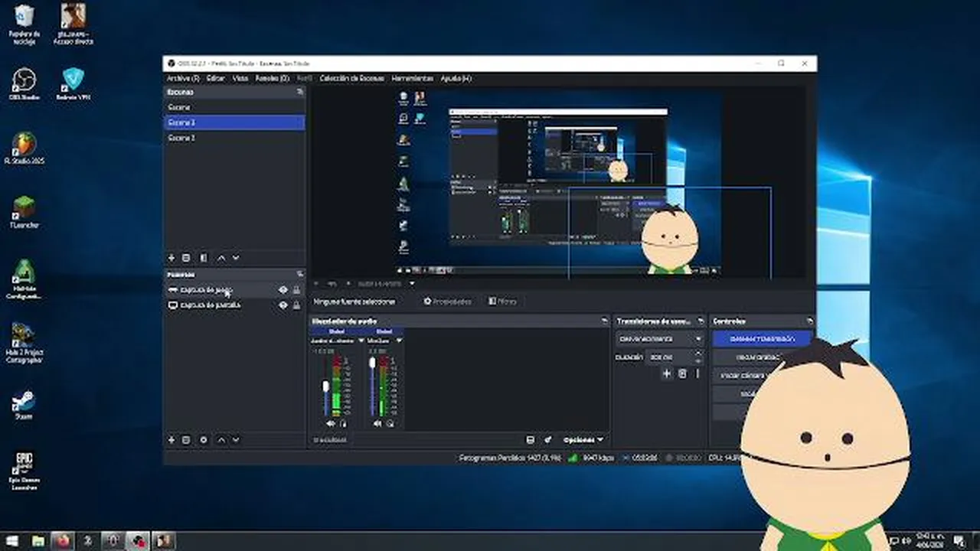Move the selected scene down

click(236, 259)
